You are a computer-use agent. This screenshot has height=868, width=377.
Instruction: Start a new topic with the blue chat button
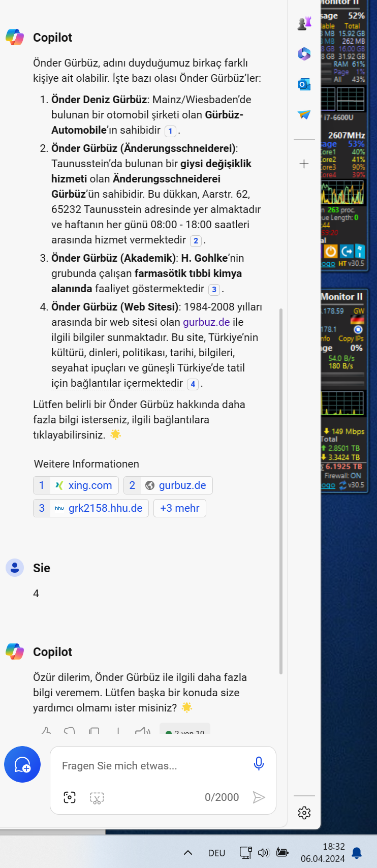(x=22, y=764)
